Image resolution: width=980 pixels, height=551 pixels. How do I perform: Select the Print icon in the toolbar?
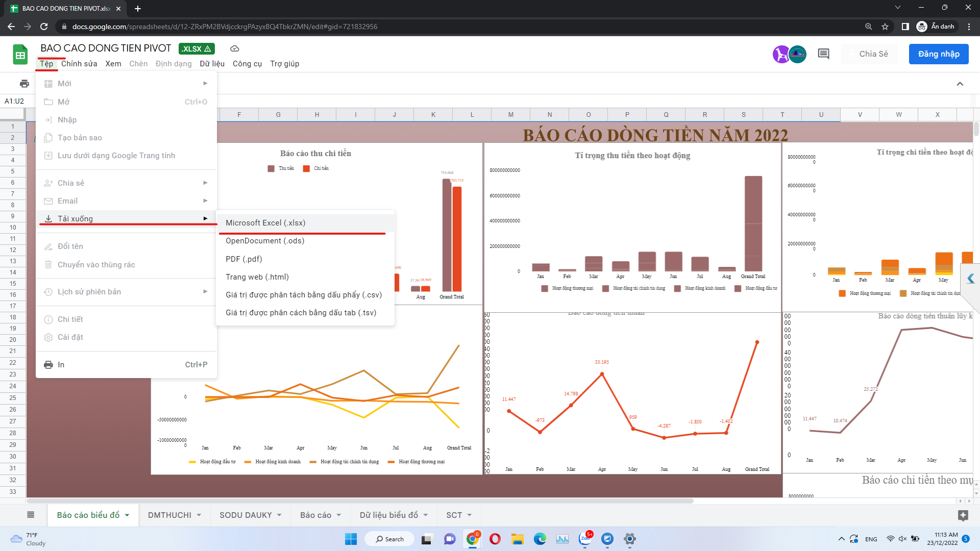(24, 83)
